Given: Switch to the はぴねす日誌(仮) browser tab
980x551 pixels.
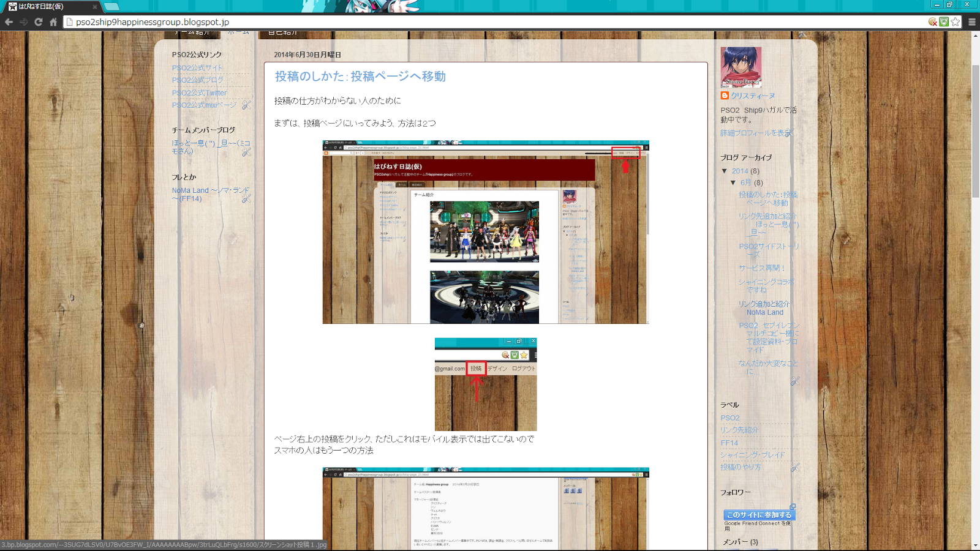Looking at the screenshot, I should coord(52,7).
